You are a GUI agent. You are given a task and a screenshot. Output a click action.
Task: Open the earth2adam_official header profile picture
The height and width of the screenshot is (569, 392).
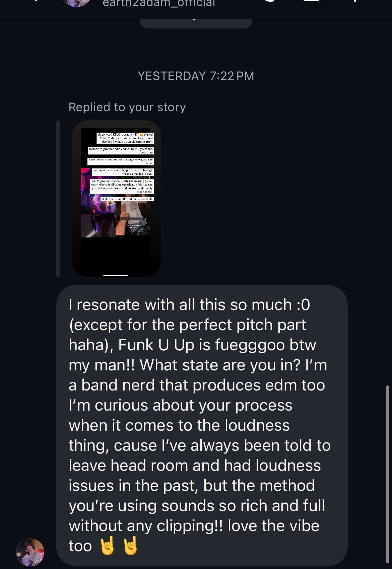(x=77, y=2)
